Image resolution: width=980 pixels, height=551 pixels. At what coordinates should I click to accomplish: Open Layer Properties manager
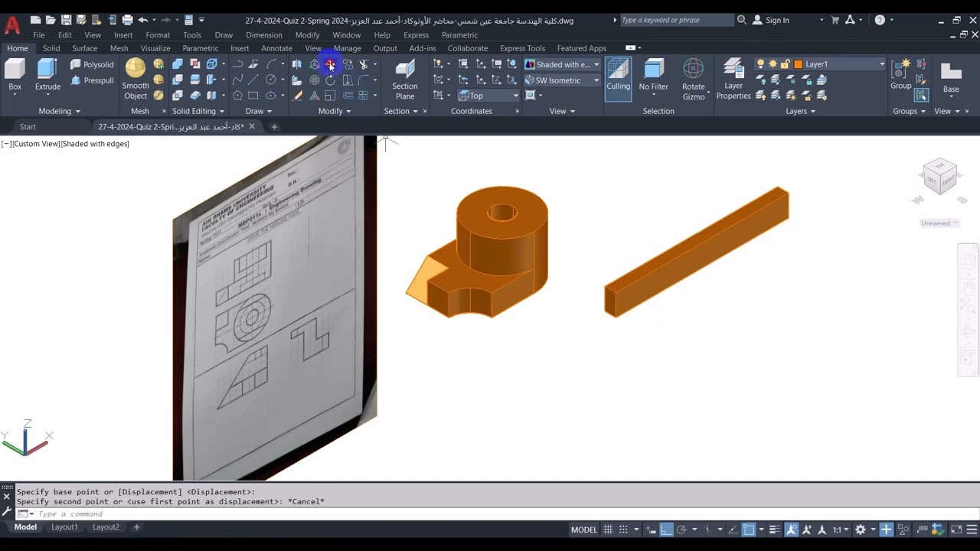733,80
